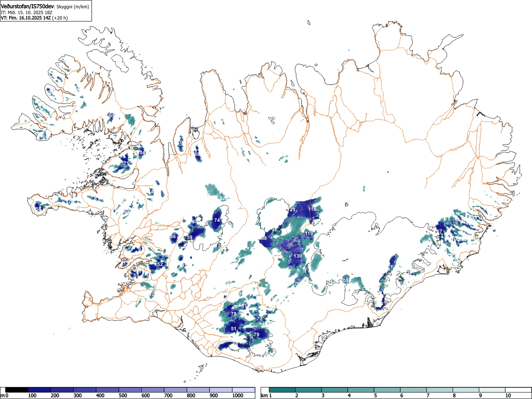Click the "IT: Mið. 15. 10. 2025 18Z" line
Viewport: 532px width, 399px height.
click(x=27, y=12)
